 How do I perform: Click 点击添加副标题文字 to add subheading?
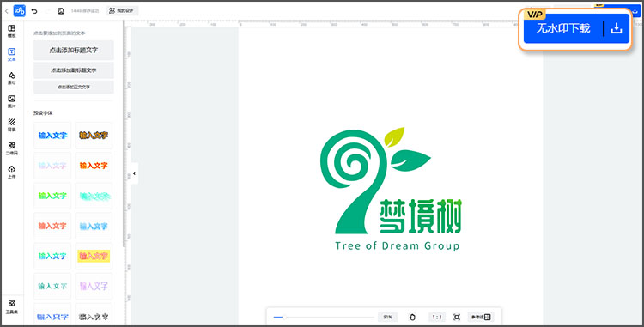[x=74, y=70]
